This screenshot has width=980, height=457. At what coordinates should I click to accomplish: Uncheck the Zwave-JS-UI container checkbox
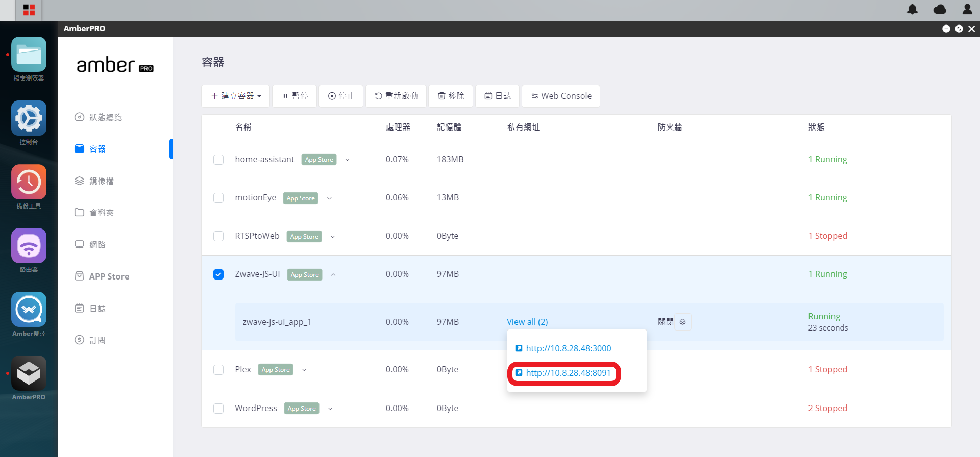pos(218,274)
